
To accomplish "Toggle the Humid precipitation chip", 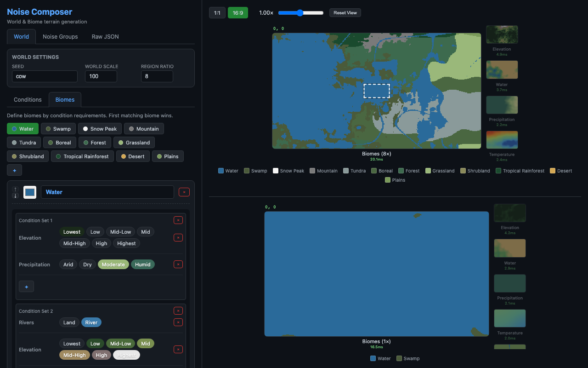I will pos(142,264).
